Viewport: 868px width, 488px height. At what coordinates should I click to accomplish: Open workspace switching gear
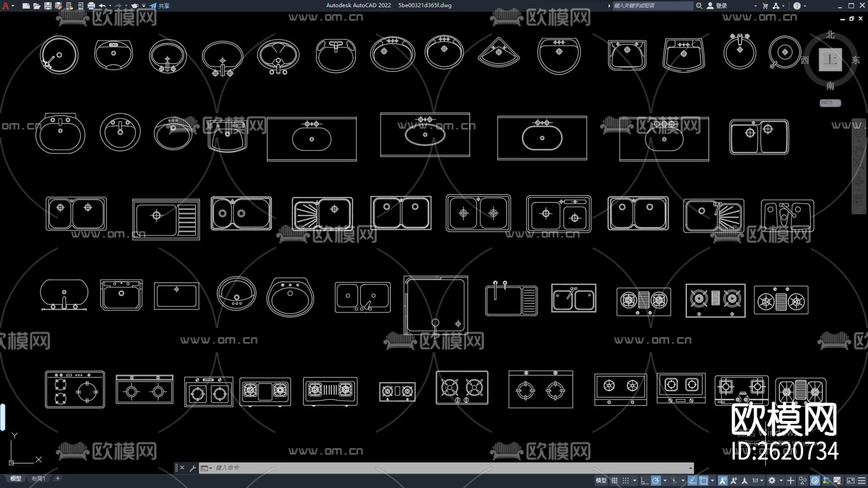click(x=772, y=480)
